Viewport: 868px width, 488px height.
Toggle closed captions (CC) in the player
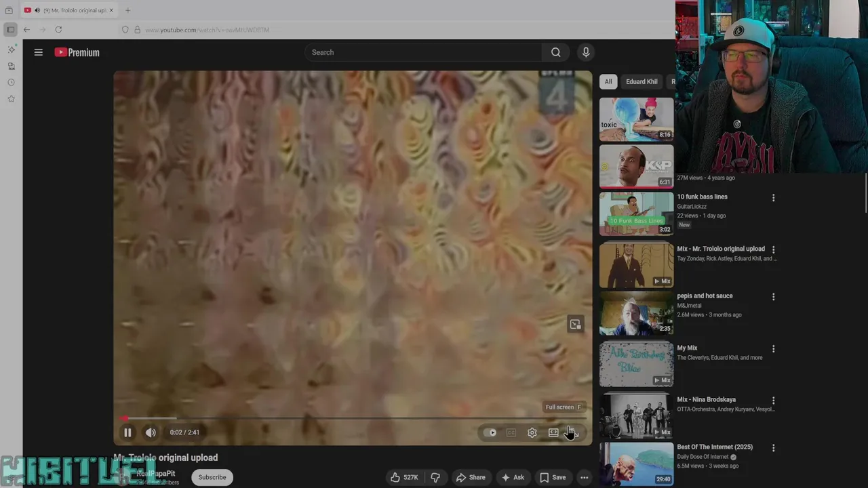pyautogui.click(x=511, y=432)
